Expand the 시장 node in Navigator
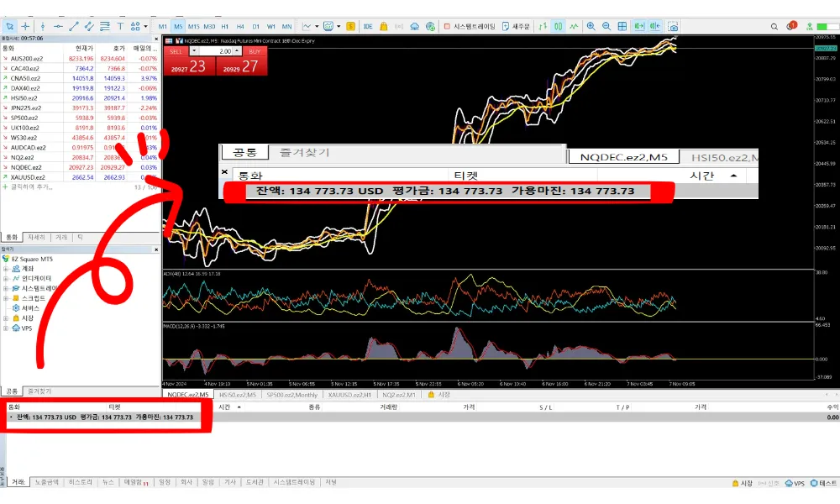This screenshot has height=504, width=840. tap(5, 318)
